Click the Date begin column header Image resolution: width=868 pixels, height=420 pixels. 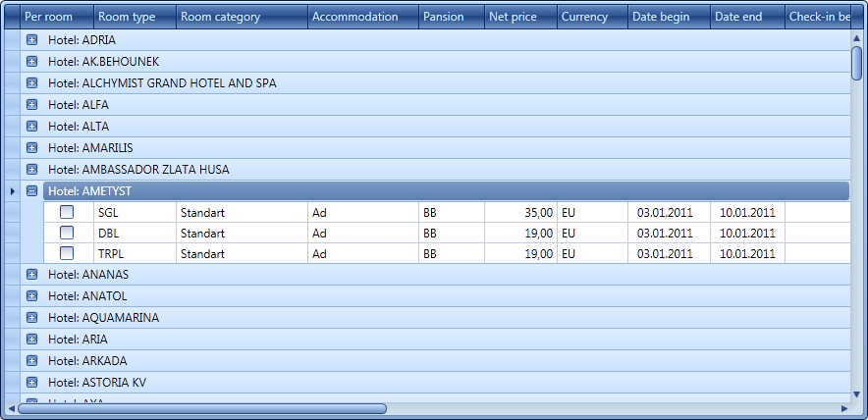click(x=668, y=17)
